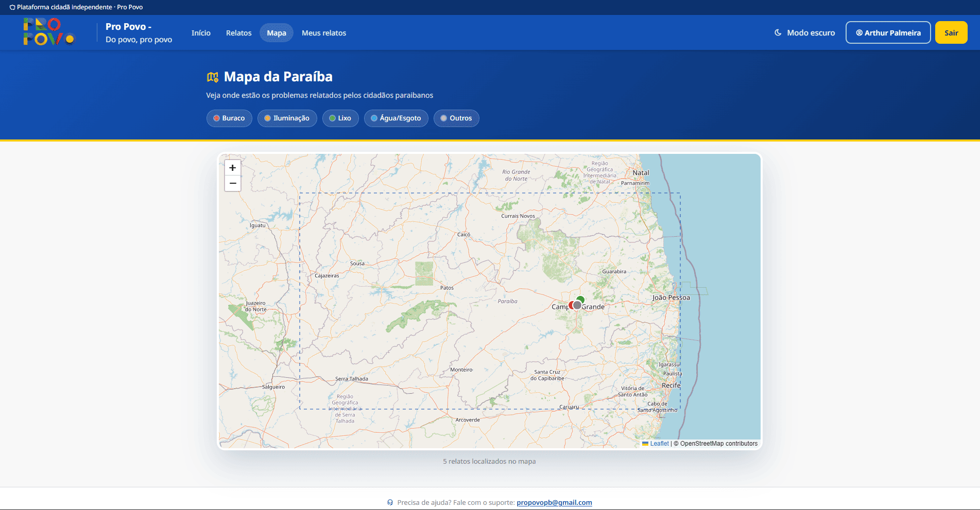Toggle the Buraco category filter
This screenshot has width=980, height=510.
(x=229, y=118)
